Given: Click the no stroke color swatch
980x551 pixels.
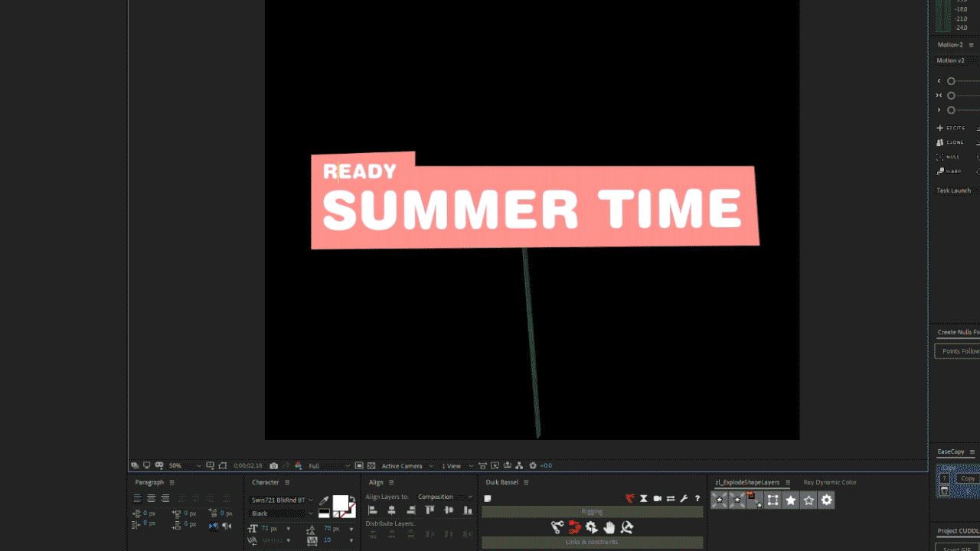Looking at the screenshot, I should click(348, 509).
